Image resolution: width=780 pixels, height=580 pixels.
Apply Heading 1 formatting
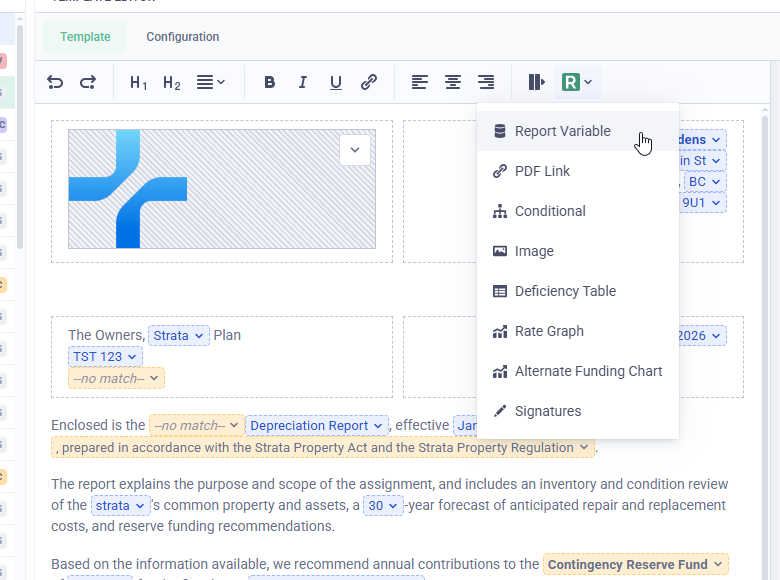pyautogui.click(x=138, y=82)
